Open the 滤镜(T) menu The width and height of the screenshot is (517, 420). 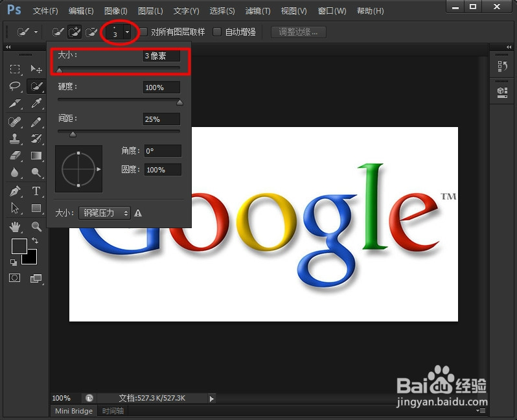pyautogui.click(x=258, y=11)
